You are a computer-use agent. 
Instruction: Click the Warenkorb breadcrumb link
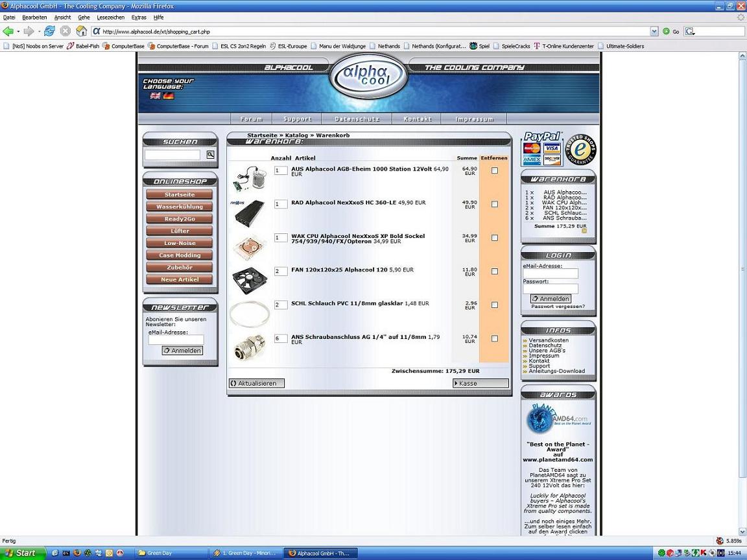[333, 135]
